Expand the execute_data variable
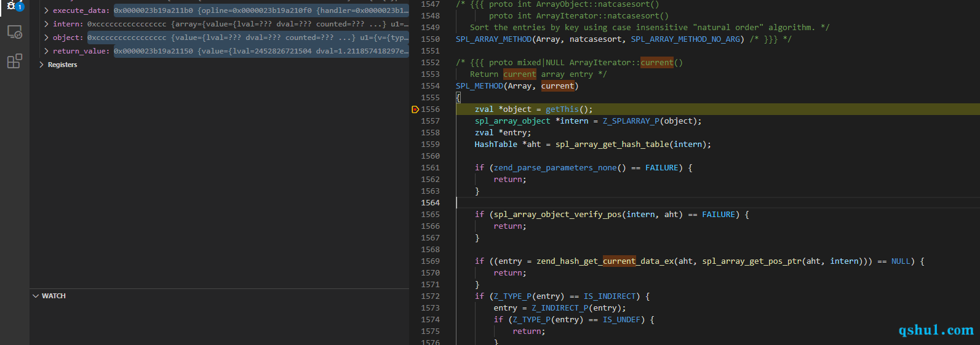This screenshot has width=980, height=345. pos(47,10)
